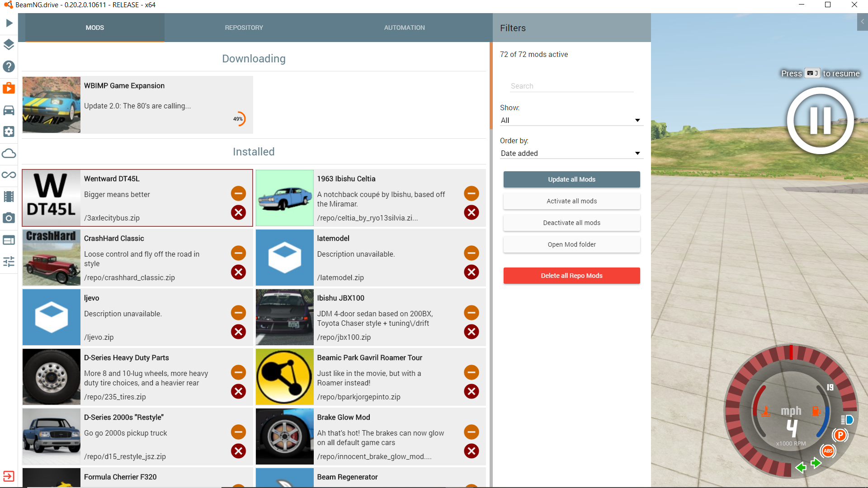Deactivate the CrashHard Classic mod
The height and width of the screenshot is (488, 868).
click(x=238, y=253)
